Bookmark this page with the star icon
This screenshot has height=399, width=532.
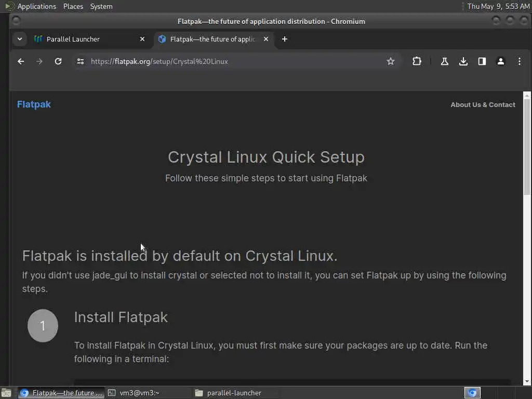click(391, 61)
